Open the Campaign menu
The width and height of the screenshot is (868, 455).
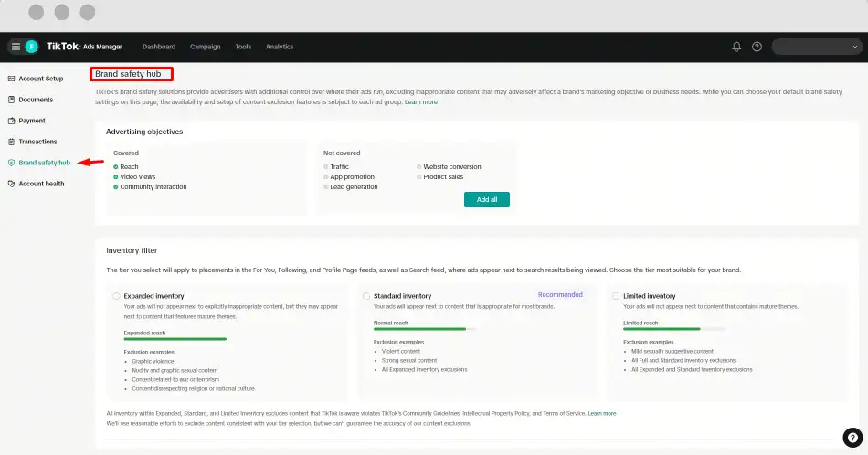[x=206, y=47]
